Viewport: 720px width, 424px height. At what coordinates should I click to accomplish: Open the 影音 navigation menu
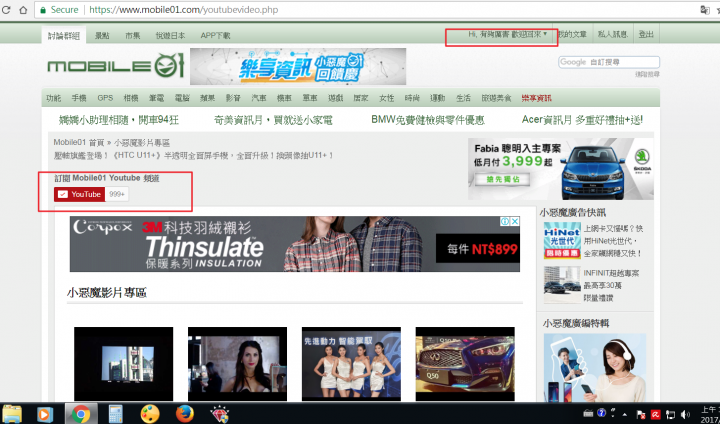click(233, 98)
